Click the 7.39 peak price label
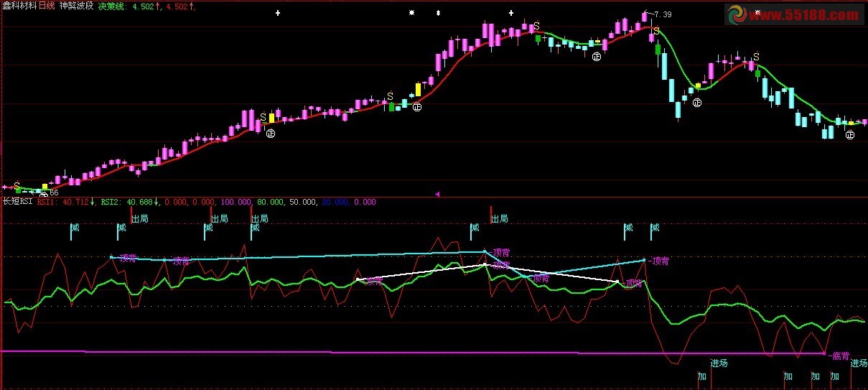The height and width of the screenshot is (390, 868). tap(662, 14)
